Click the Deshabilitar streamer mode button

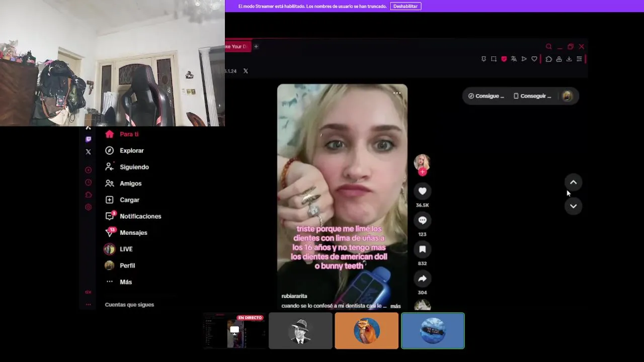click(x=406, y=6)
